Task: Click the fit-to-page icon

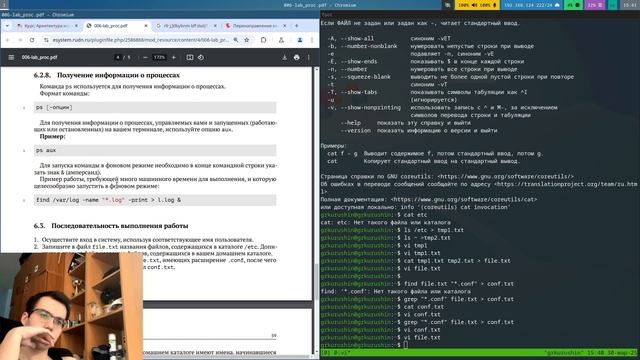Action: point(190,58)
